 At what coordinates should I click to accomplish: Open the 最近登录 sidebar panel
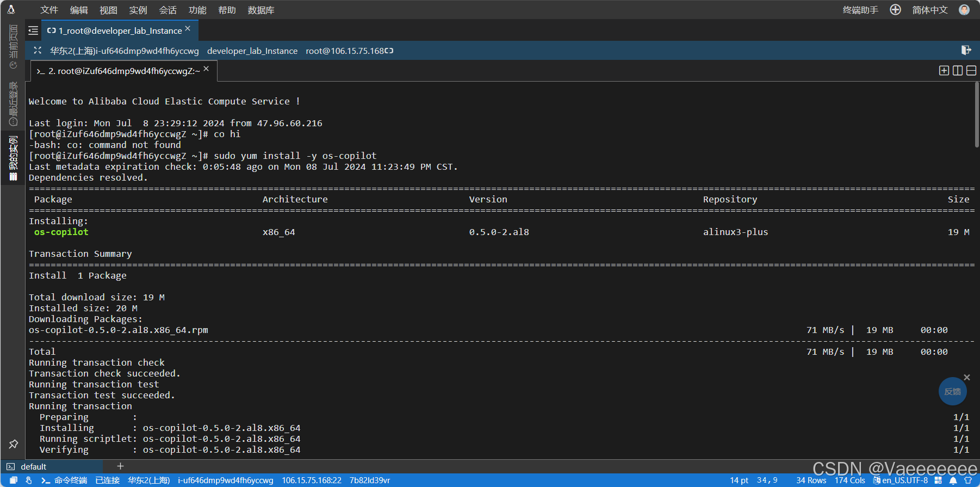tap(13, 103)
